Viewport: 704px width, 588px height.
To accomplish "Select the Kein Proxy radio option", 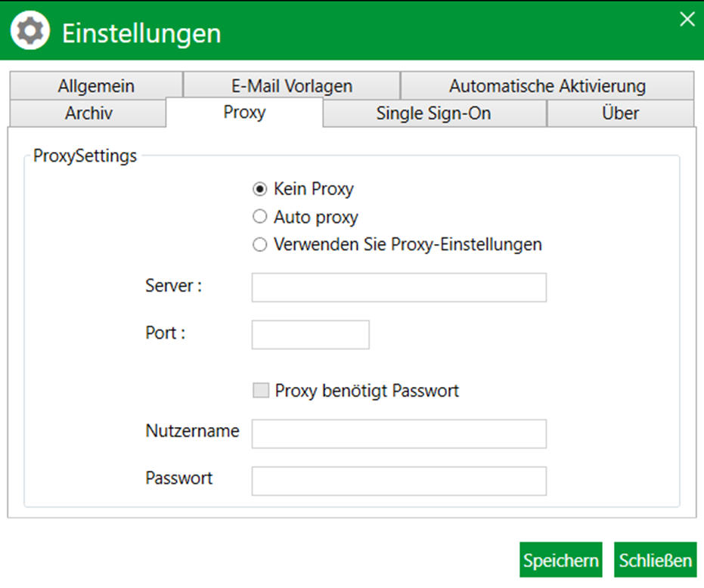I will pos(259,189).
